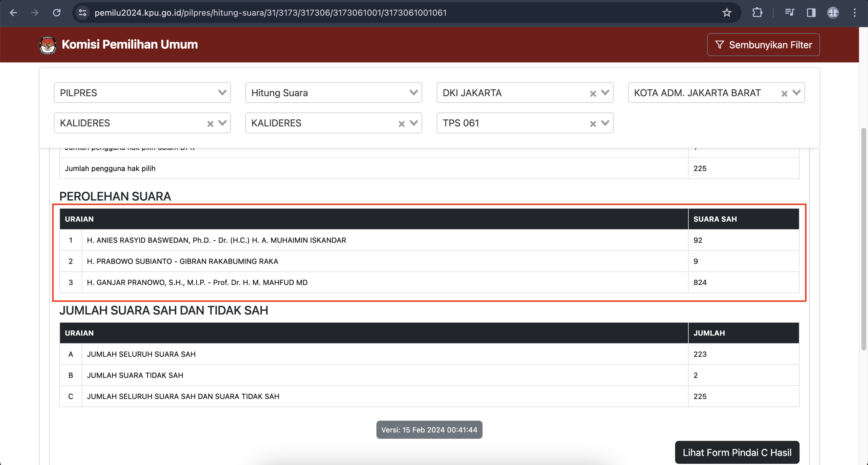Reload the page with refresh icon
The width and height of the screenshot is (868, 465).
pos(57,13)
